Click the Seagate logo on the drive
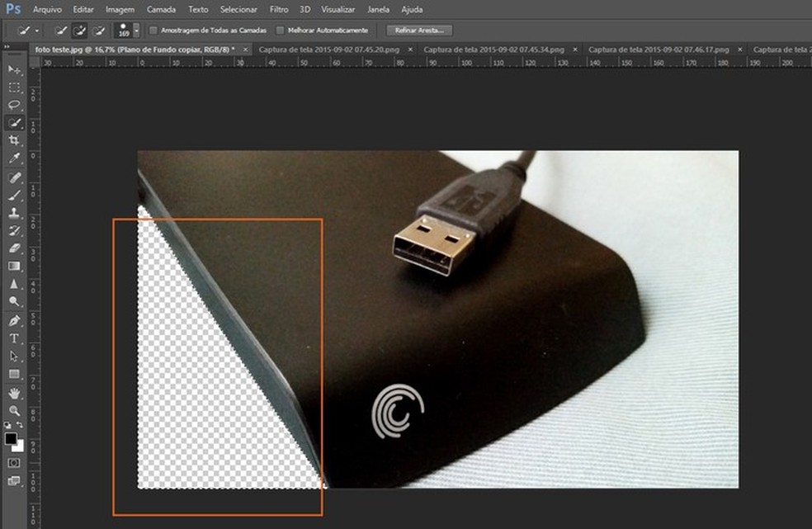The height and width of the screenshot is (529, 812). click(x=398, y=410)
